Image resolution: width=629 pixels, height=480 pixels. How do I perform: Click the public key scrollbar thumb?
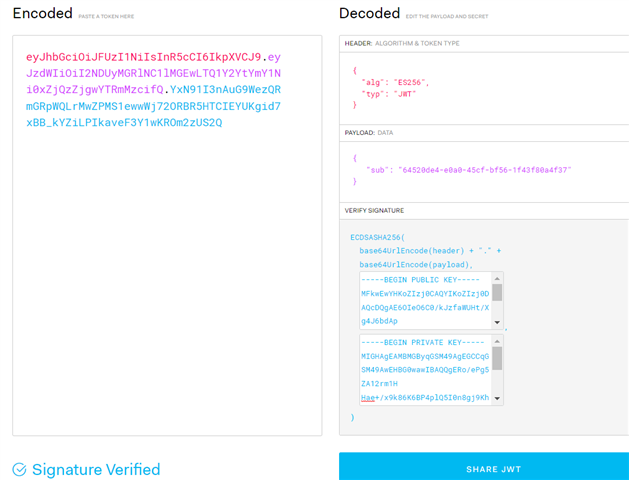click(x=497, y=292)
